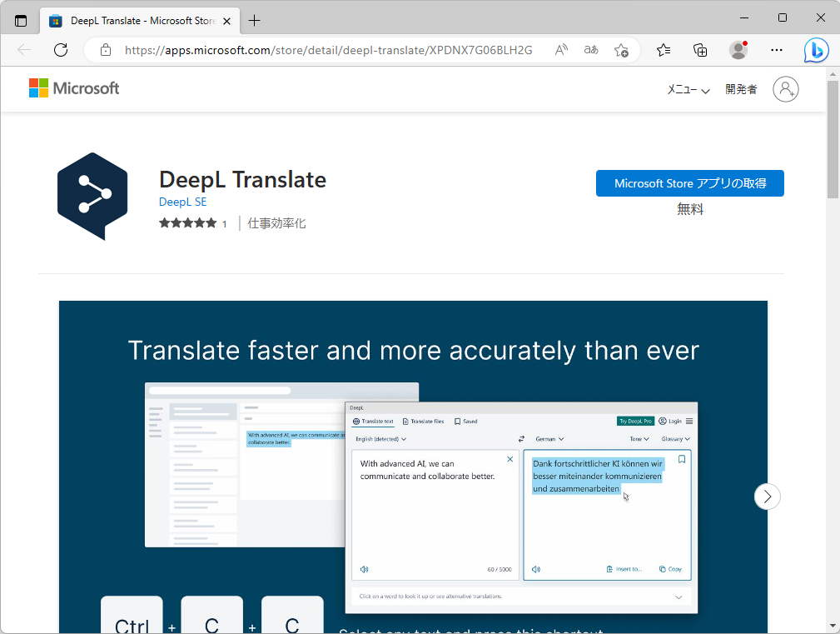
Task: Open the Tone dropdown
Action: (639, 438)
